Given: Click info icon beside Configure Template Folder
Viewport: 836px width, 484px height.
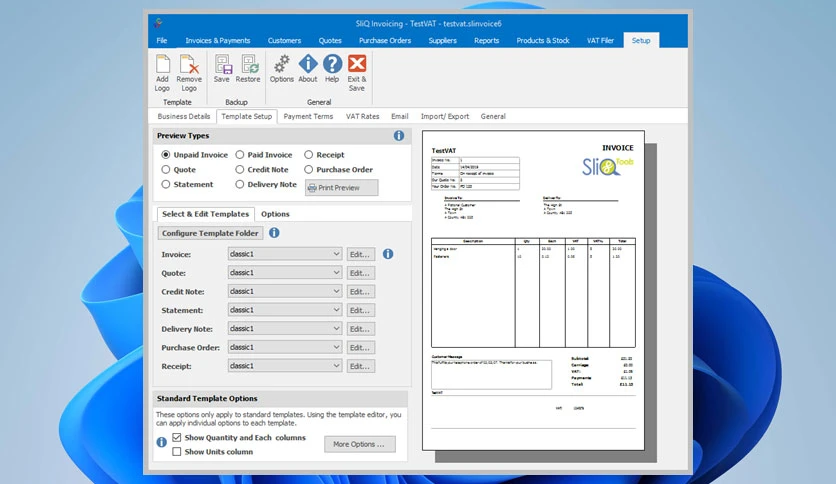Looking at the screenshot, I should [x=274, y=233].
